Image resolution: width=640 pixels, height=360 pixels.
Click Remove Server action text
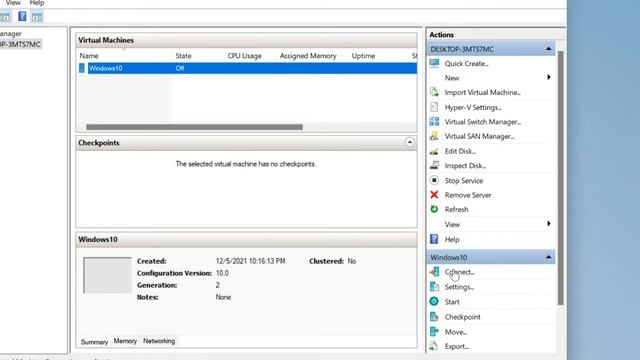pos(468,195)
